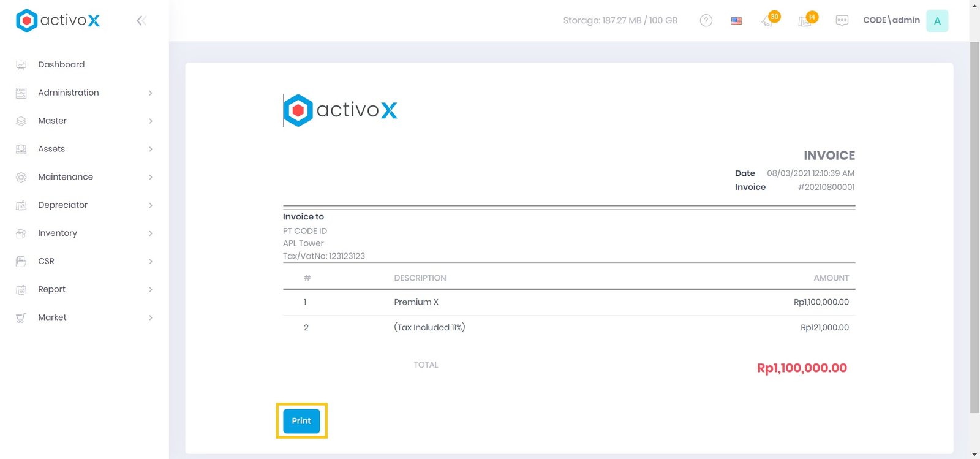Image resolution: width=980 pixels, height=459 pixels.
Task: Expand the Report submenu arrow
Action: 151,290
